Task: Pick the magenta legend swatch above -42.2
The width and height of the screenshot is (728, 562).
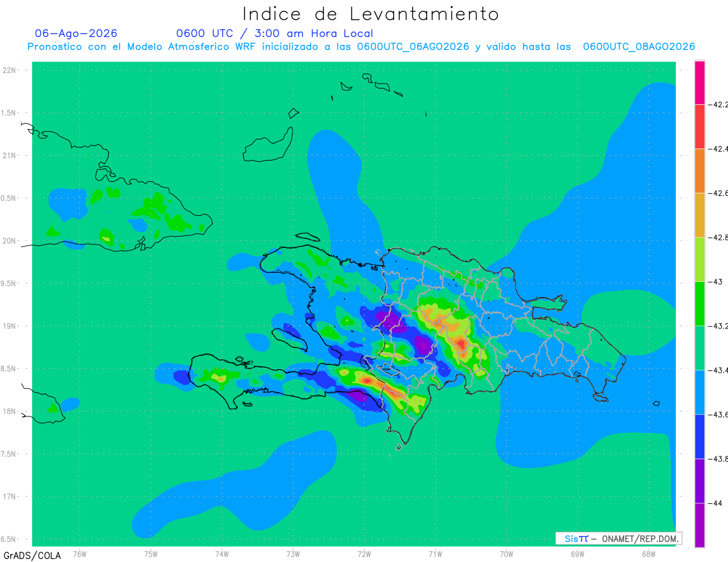Action: pos(699,83)
